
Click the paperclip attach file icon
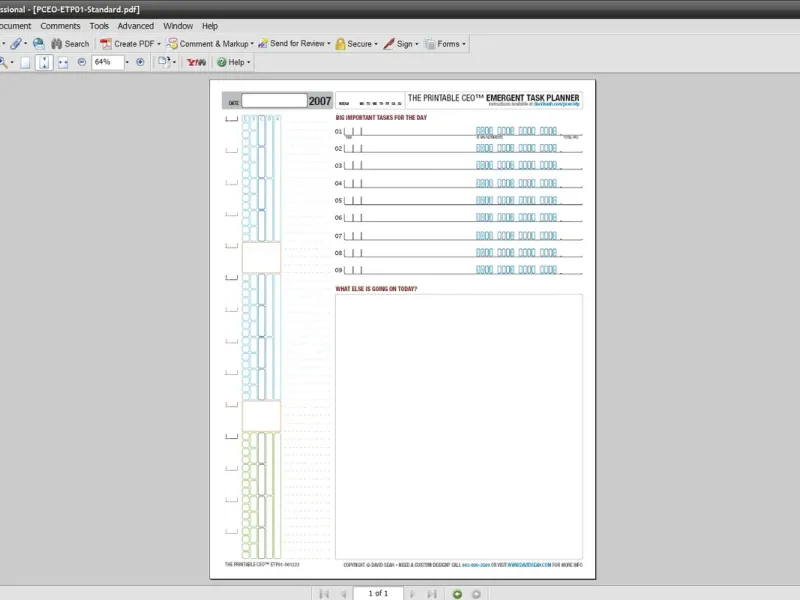tap(16, 44)
